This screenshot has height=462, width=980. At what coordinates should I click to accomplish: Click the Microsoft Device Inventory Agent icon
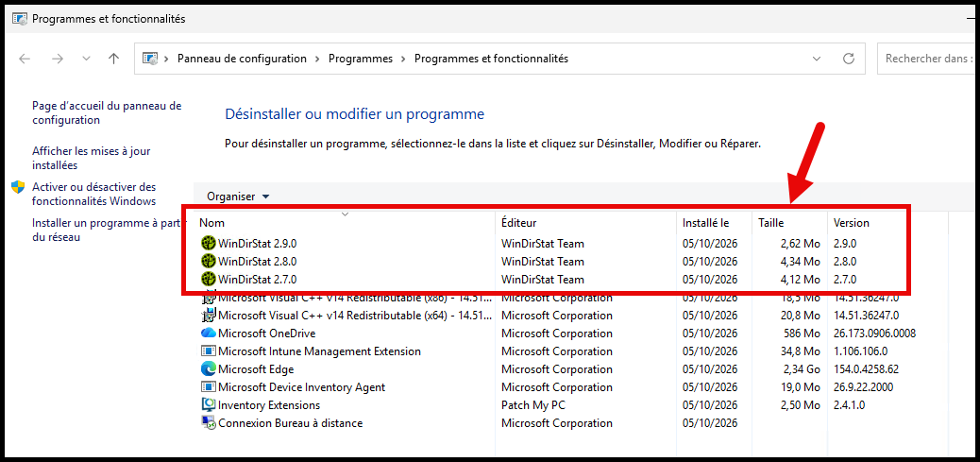[x=208, y=387]
